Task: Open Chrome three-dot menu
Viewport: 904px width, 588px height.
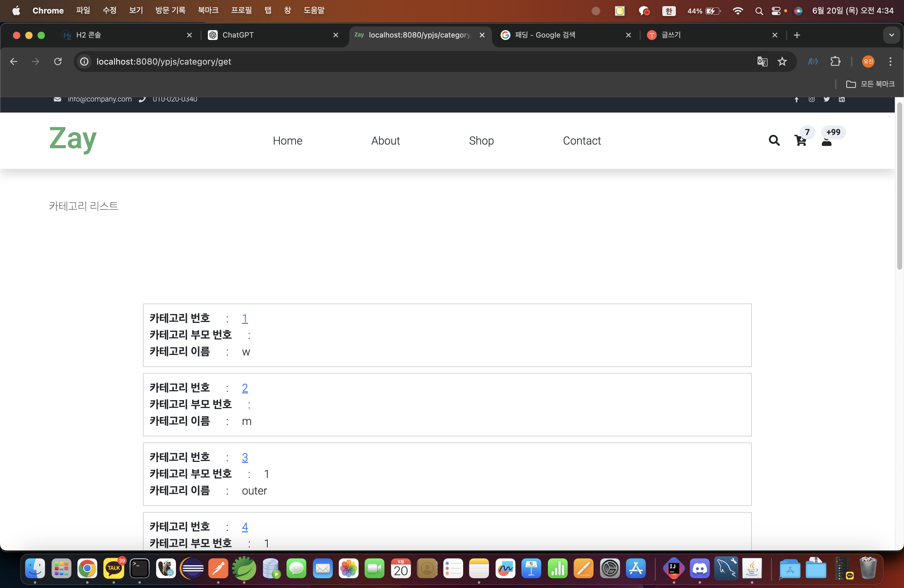Action: pos(890,62)
